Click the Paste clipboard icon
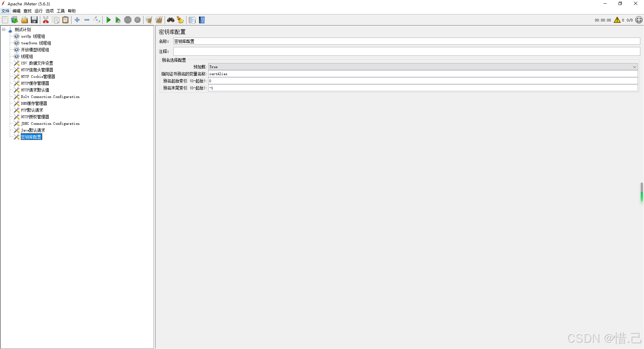Screen dimensions: 644x349 tap(65, 20)
